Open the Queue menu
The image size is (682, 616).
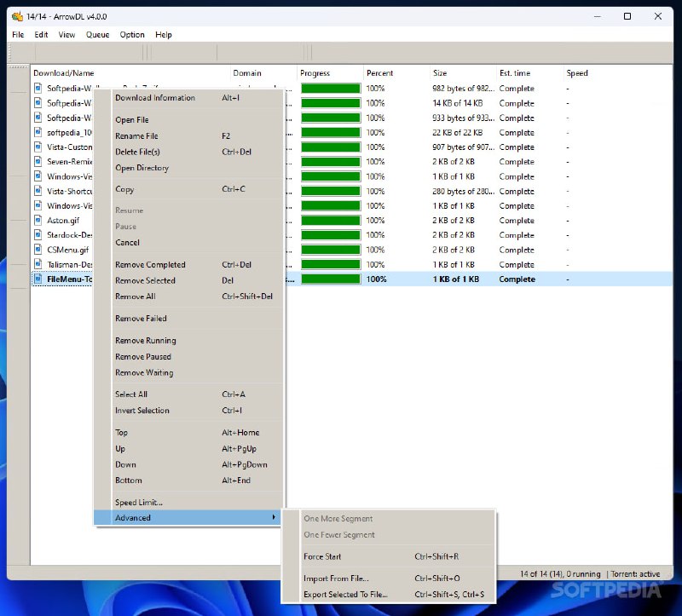click(97, 35)
